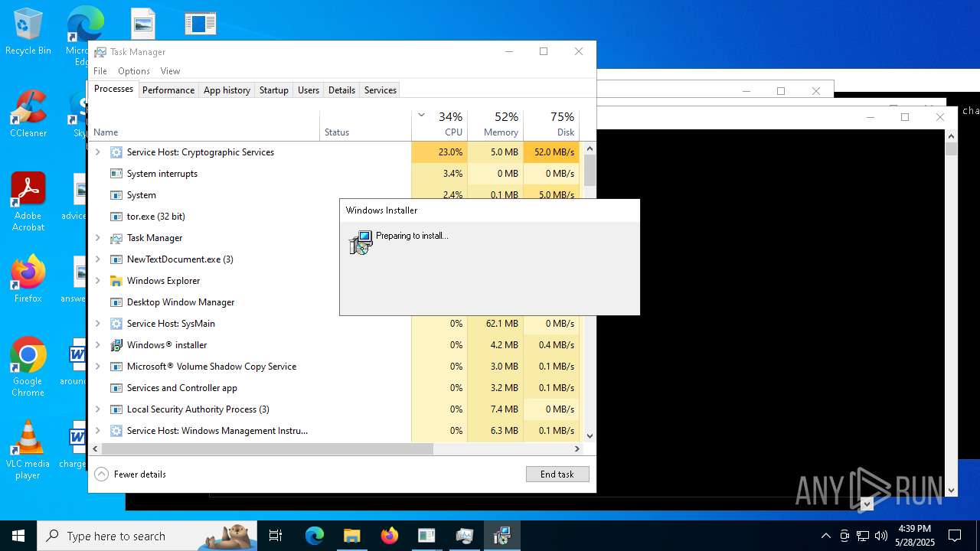Click the Local Security Authority Process icon
Viewport: 980px width, 551px height.
[116, 409]
